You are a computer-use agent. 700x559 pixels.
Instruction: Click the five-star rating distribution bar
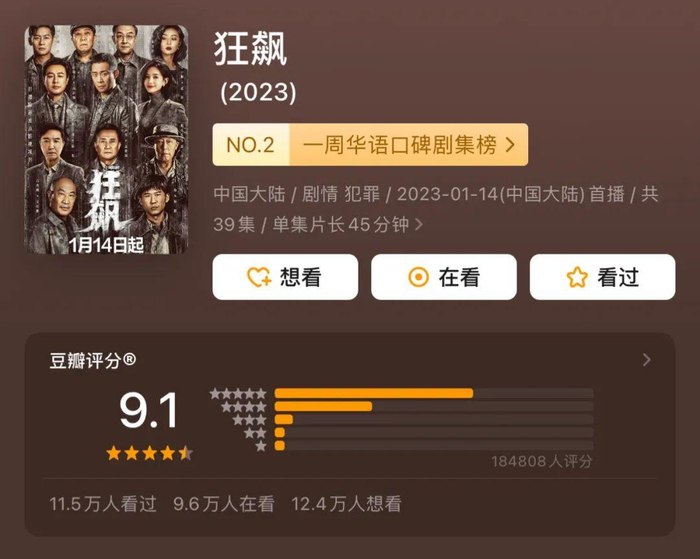click(x=373, y=394)
